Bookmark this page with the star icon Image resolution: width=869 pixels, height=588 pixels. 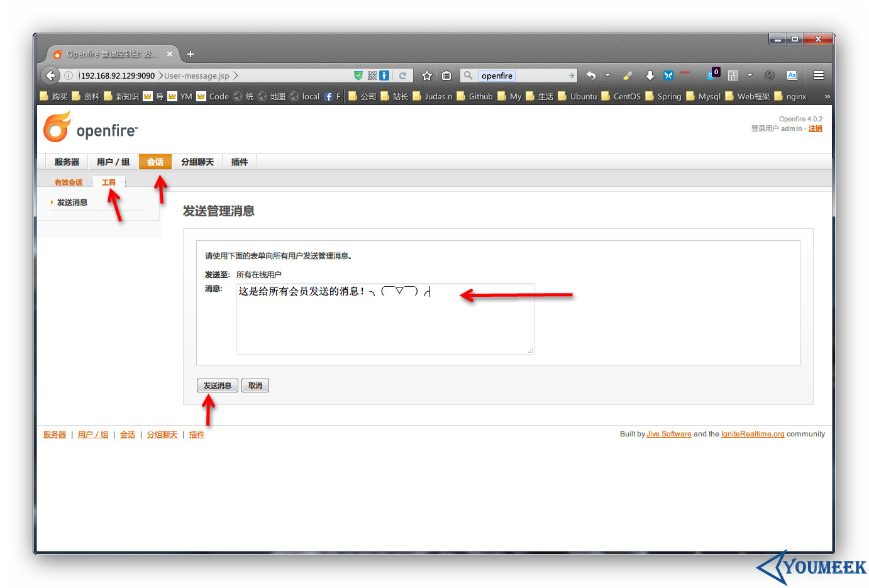427,75
